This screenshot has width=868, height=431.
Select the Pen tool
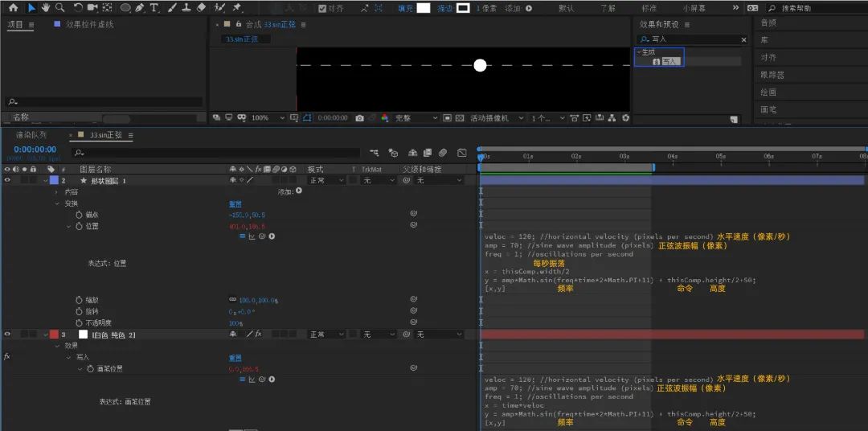(139, 8)
